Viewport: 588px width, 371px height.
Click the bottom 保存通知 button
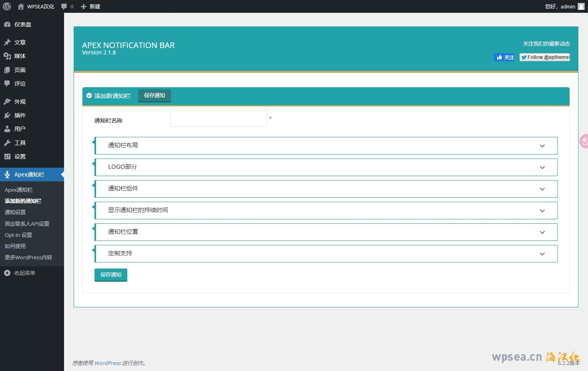(x=111, y=275)
